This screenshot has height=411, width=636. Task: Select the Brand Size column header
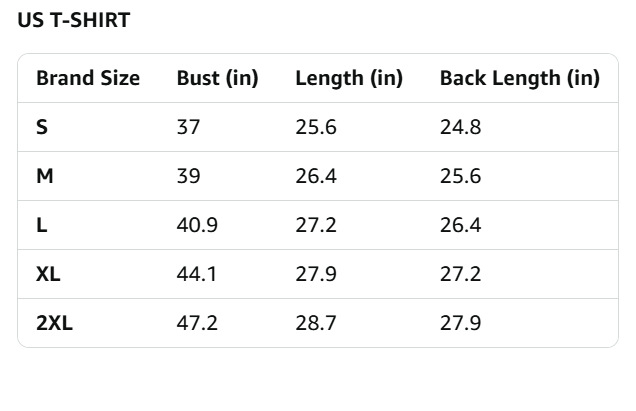click(88, 79)
